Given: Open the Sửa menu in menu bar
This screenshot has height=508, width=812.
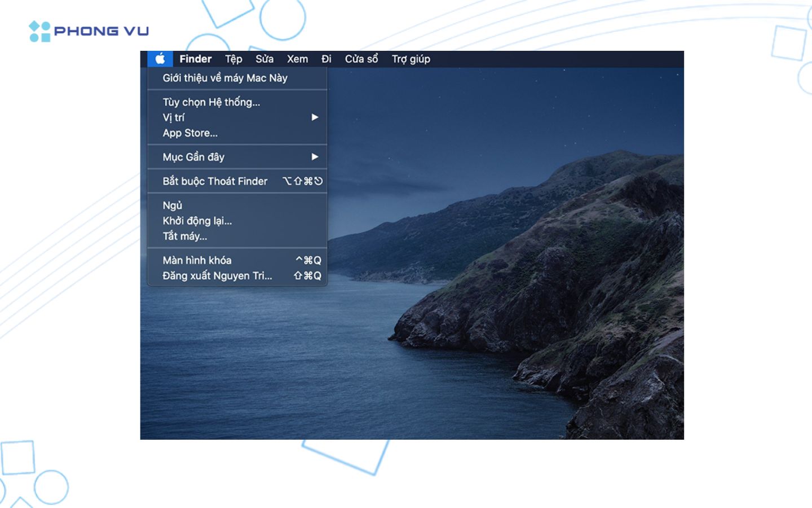Looking at the screenshot, I should point(264,59).
